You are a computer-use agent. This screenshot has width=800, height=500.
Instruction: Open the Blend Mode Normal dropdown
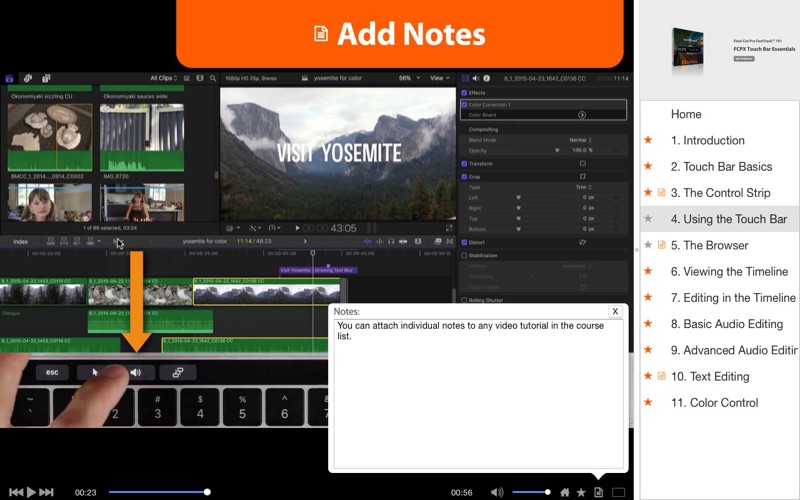[x=580, y=140]
